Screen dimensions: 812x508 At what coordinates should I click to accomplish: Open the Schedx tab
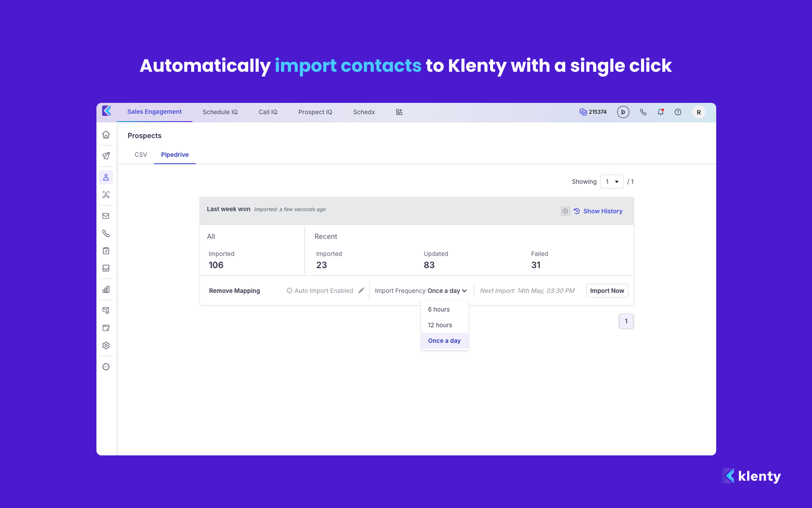point(364,112)
